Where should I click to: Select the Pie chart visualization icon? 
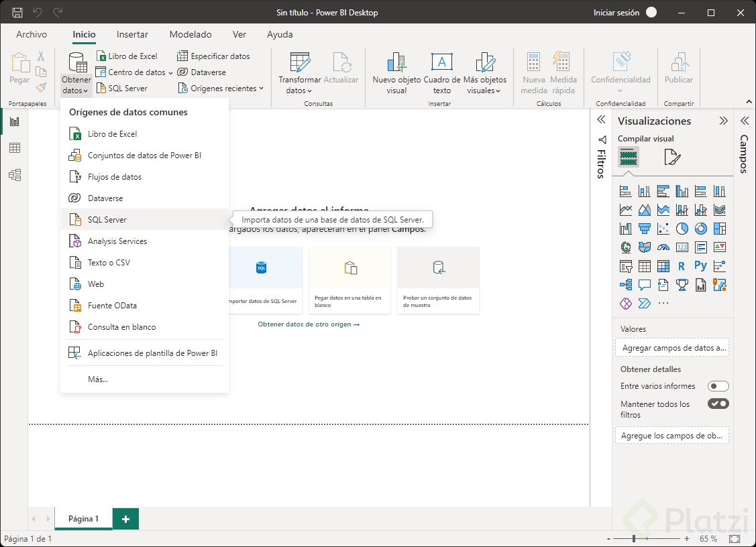(682, 229)
